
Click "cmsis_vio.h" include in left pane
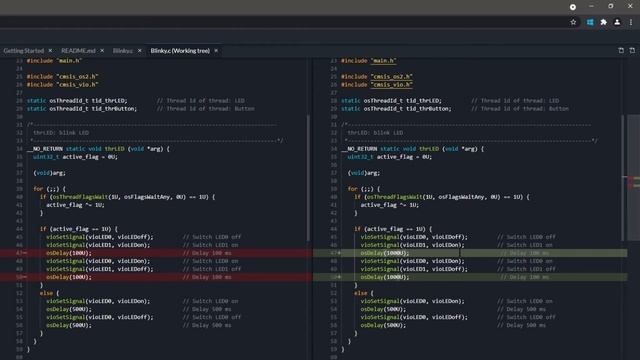(77, 85)
